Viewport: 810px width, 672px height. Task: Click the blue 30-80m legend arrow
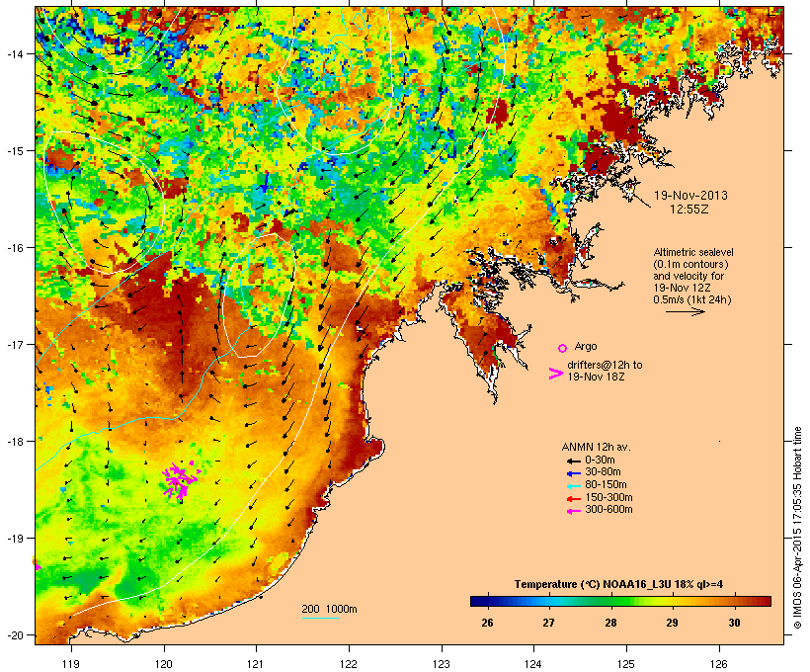[x=573, y=472]
